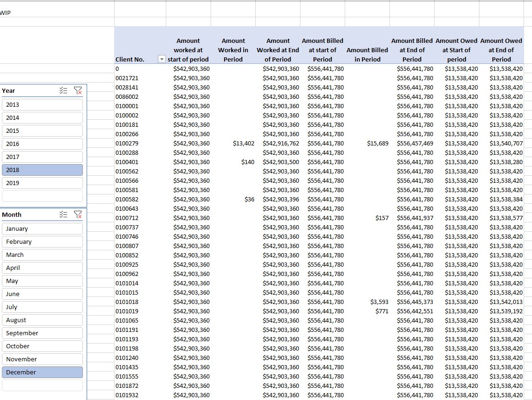Select 'Amount worked at start of period' header
Screen dimensions: 532x400
(x=188, y=45)
